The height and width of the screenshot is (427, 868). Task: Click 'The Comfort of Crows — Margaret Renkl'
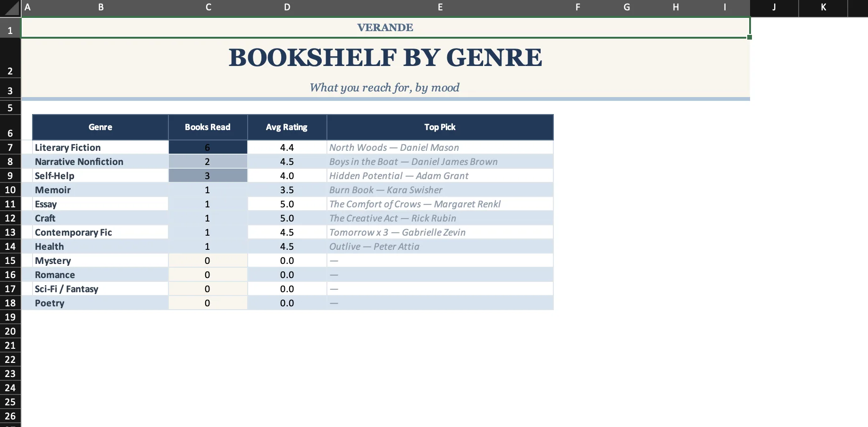pos(440,204)
